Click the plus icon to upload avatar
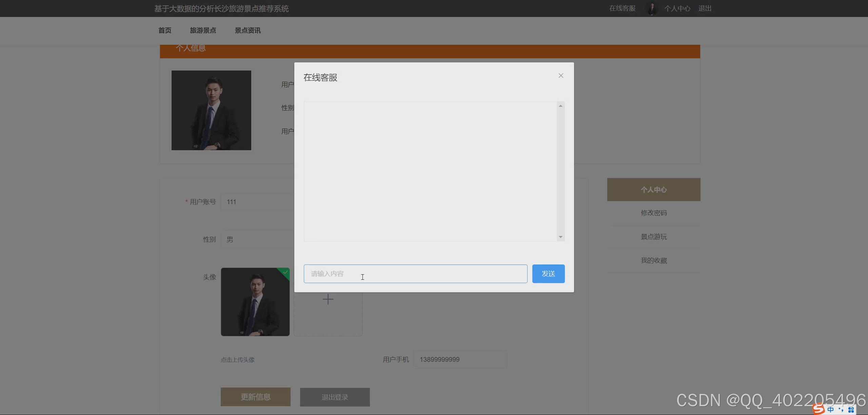The height and width of the screenshot is (415, 868). coord(328,300)
